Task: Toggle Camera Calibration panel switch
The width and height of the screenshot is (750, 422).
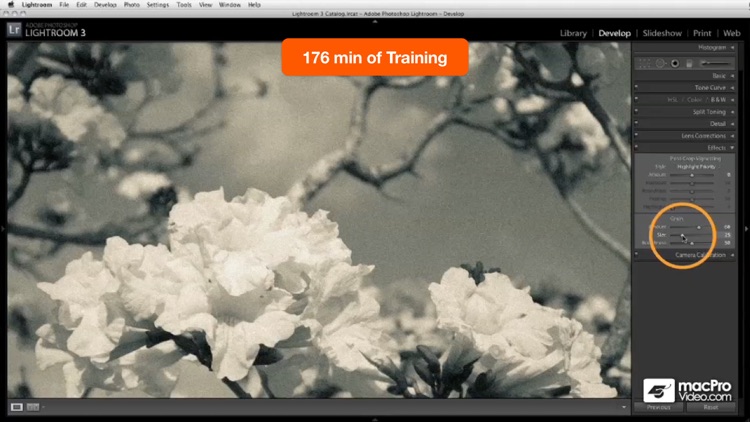Action: click(x=636, y=254)
